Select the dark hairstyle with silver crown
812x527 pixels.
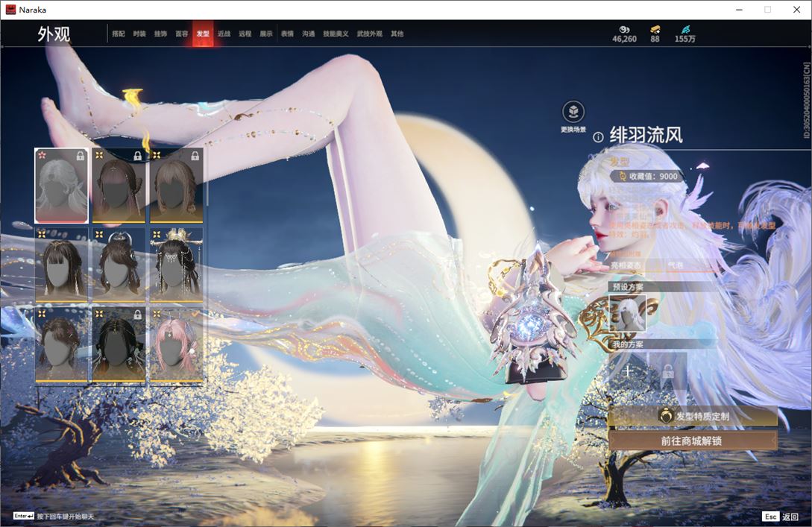click(119, 265)
